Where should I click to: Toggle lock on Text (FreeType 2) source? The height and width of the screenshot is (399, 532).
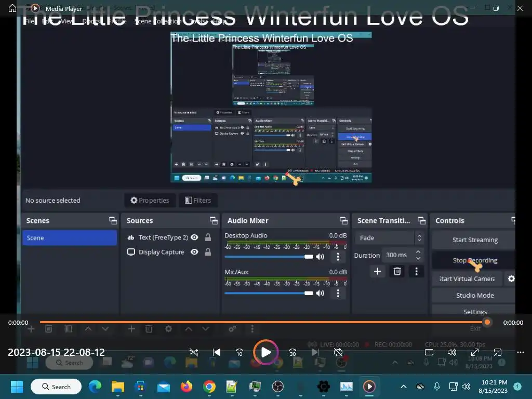208,237
